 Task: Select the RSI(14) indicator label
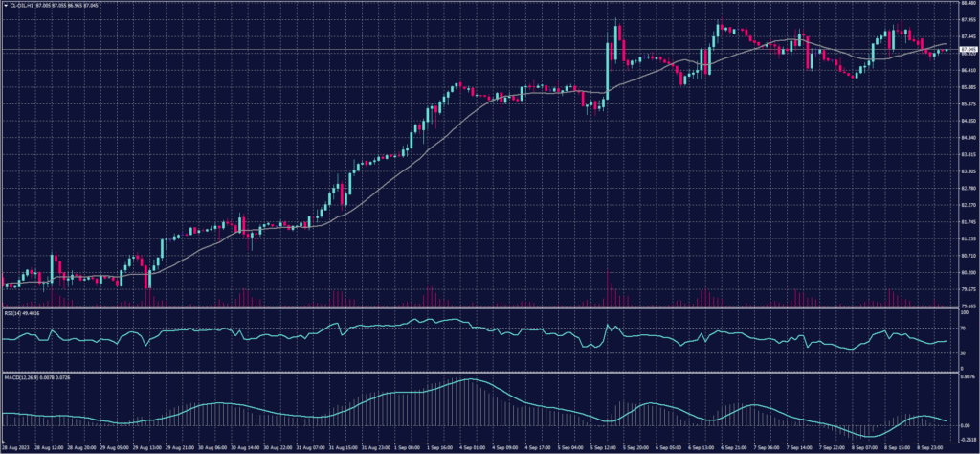point(15,312)
